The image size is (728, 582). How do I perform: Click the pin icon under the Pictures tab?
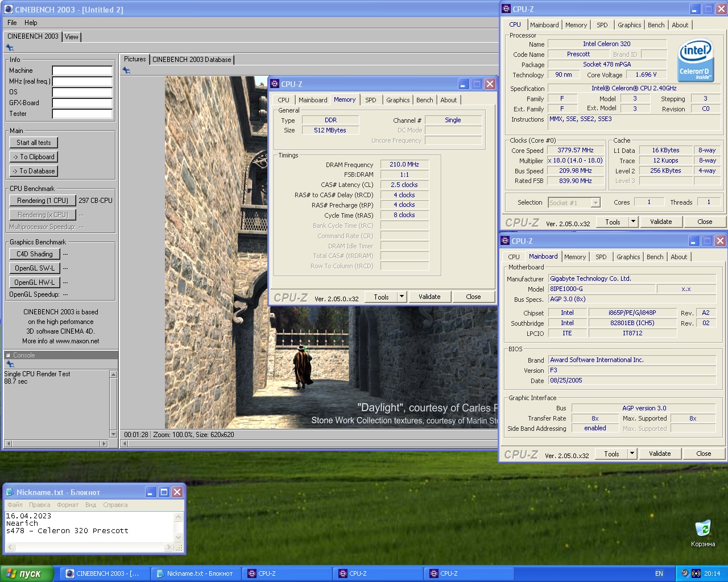coord(126,70)
